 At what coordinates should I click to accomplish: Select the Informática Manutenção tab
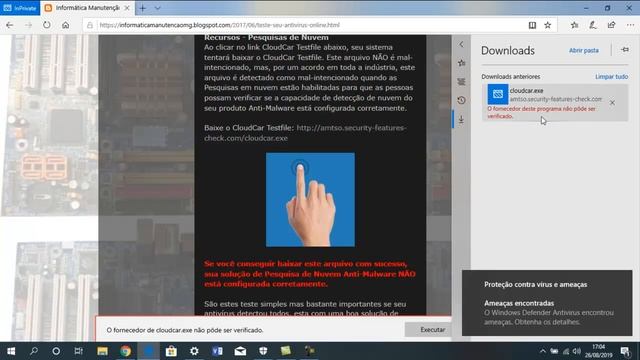[87, 8]
